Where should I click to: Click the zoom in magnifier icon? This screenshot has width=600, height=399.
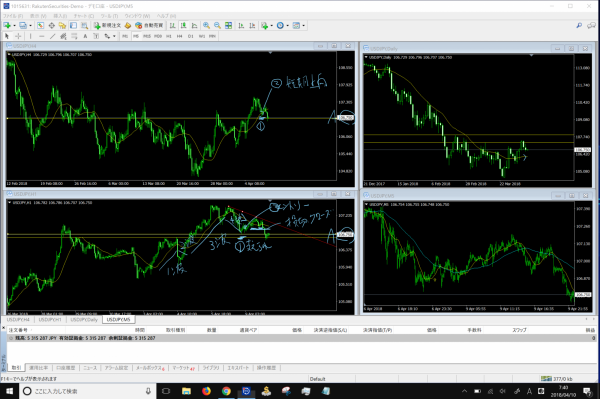206,25
